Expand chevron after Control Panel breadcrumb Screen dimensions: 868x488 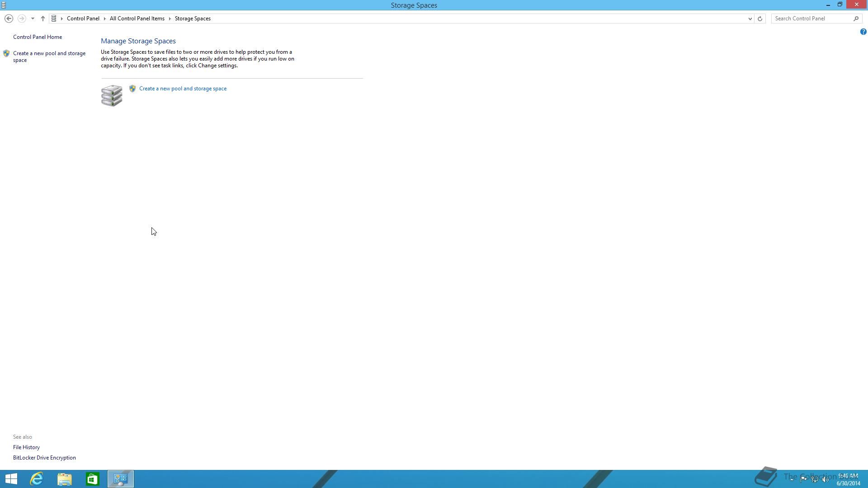(104, 19)
